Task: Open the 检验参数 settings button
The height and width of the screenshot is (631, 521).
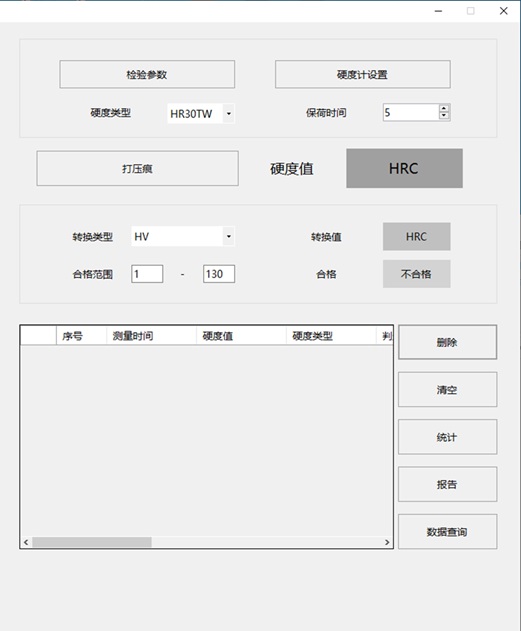Action: coord(147,74)
